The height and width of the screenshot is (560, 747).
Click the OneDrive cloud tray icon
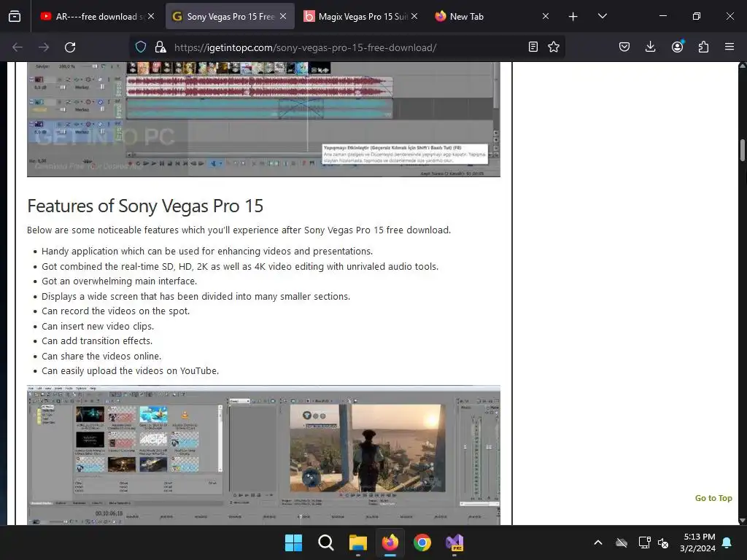click(x=622, y=542)
